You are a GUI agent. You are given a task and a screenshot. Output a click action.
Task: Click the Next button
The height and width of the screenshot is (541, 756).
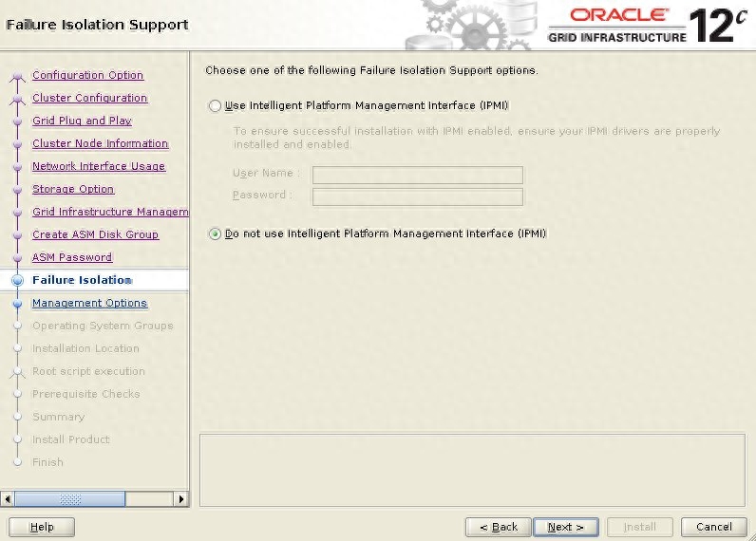565,527
